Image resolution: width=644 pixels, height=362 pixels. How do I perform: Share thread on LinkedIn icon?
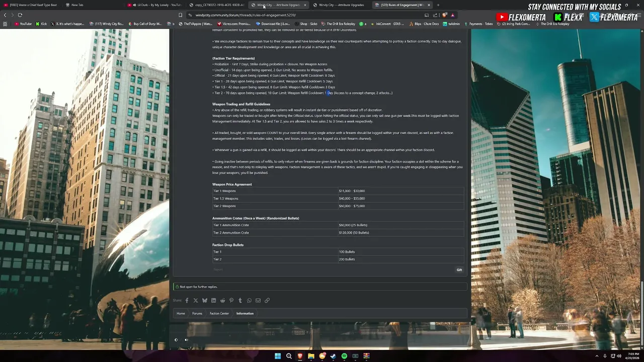coord(213,301)
